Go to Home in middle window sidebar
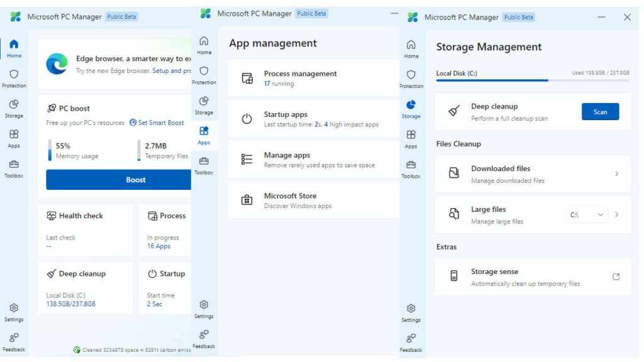The width and height of the screenshot is (644, 362). click(x=204, y=45)
